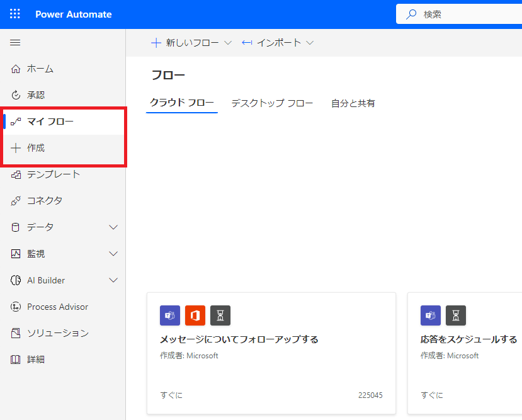Click すぐに in メッセージについてフォローアップする card
The width and height of the screenshot is (522, 420).
pyautogui.click(x=171, y=395)
